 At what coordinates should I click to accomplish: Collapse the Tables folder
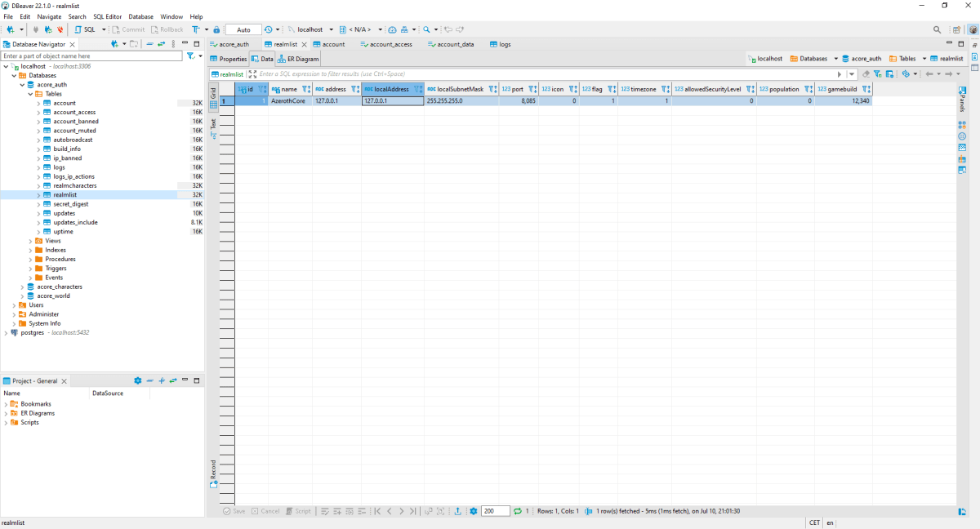tap(31, 94)
